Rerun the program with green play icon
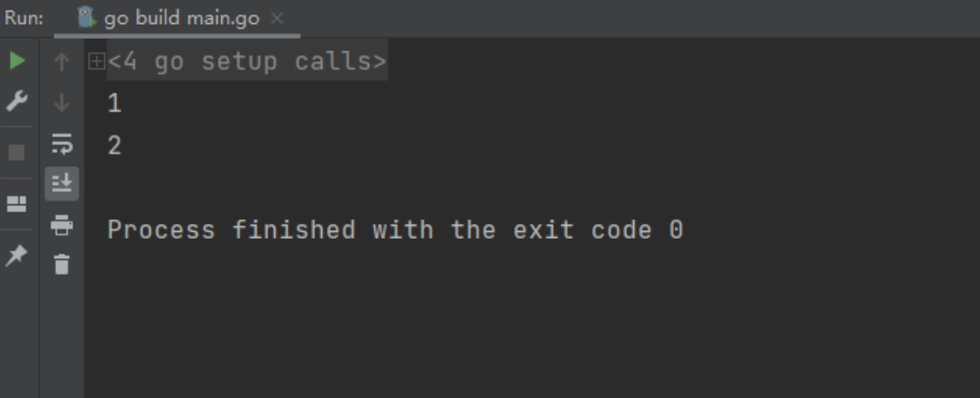 18,61
